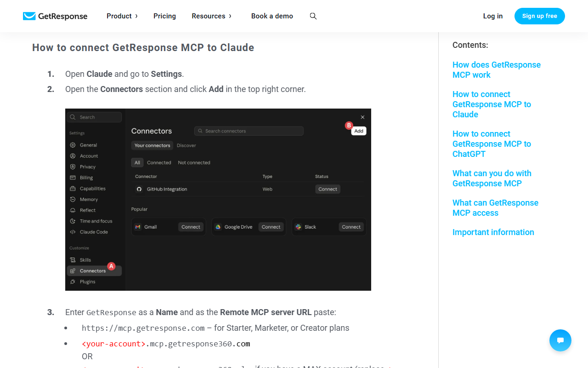Screen dimensions: 588x368
Task: Click the Log in link
Action: [493, 16]
